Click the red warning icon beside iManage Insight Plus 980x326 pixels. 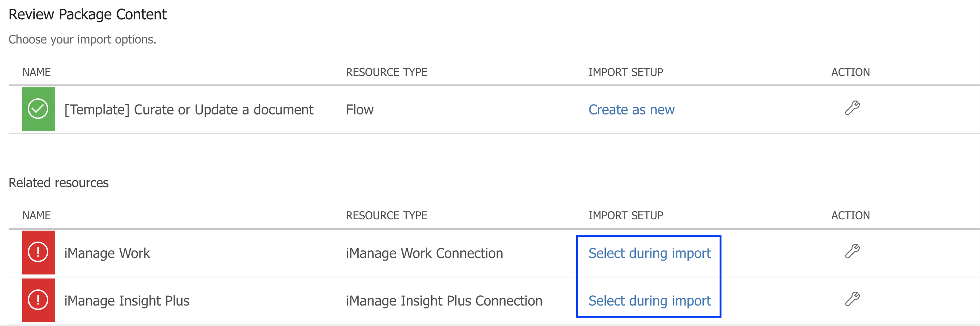[38, 300]
